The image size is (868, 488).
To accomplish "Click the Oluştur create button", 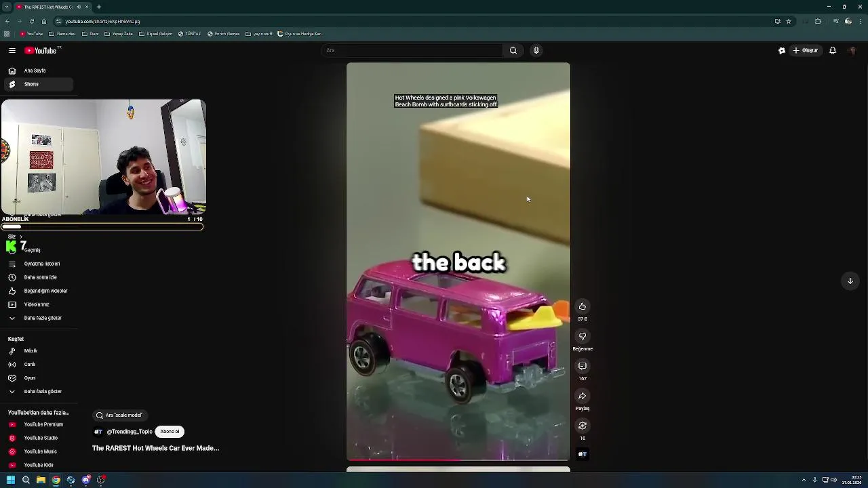I will pyautogui.click(x=806, y=50).
